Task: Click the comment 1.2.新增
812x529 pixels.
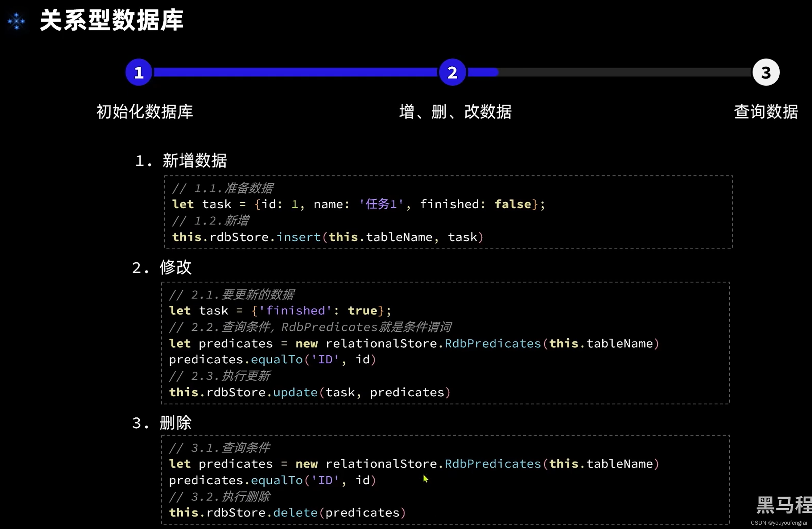Action: [x=211, y=221]
